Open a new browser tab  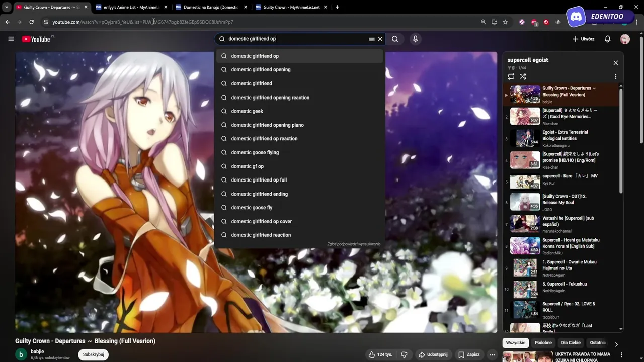pyautogui.click(x=337, y=7)
